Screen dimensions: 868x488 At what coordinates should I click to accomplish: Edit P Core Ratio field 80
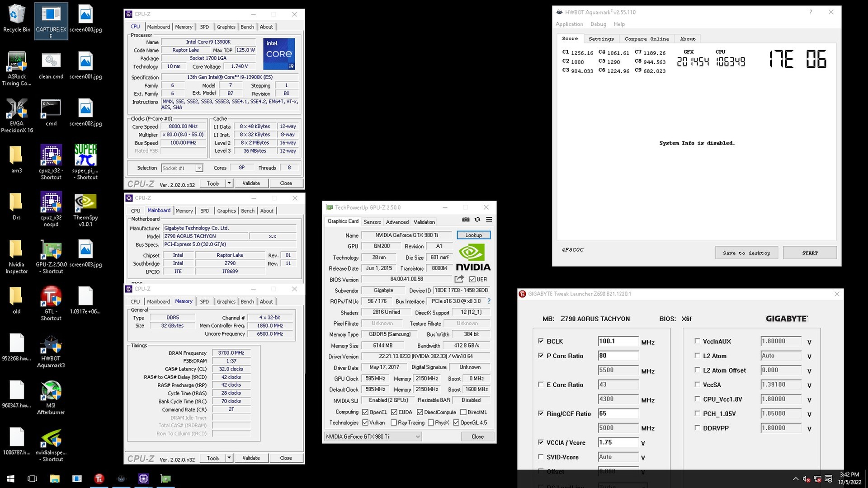pos(618,356)
